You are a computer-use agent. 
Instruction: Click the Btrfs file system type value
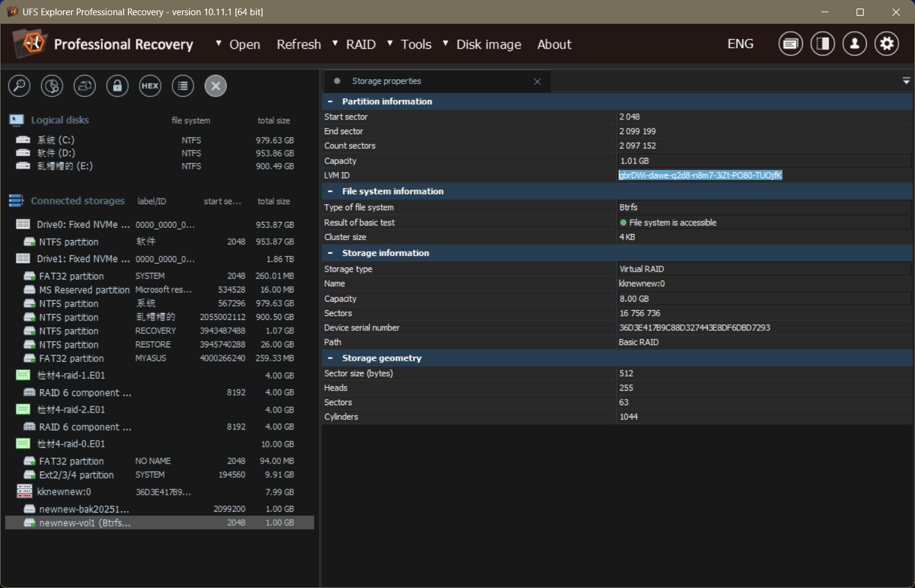(628, 207)
